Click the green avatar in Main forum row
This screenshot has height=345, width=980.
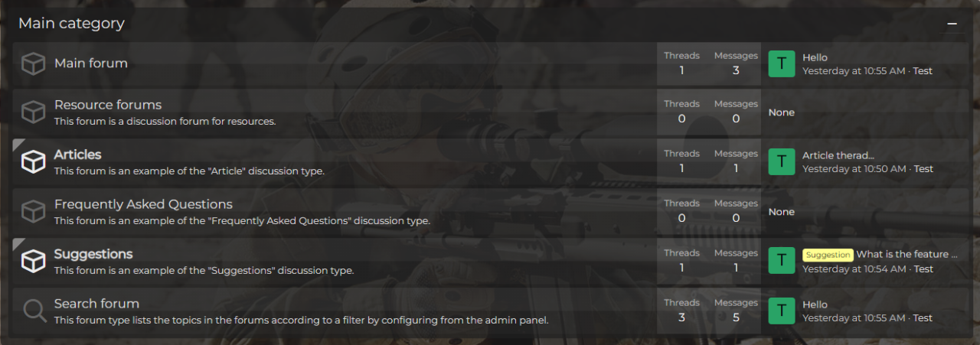781,63
